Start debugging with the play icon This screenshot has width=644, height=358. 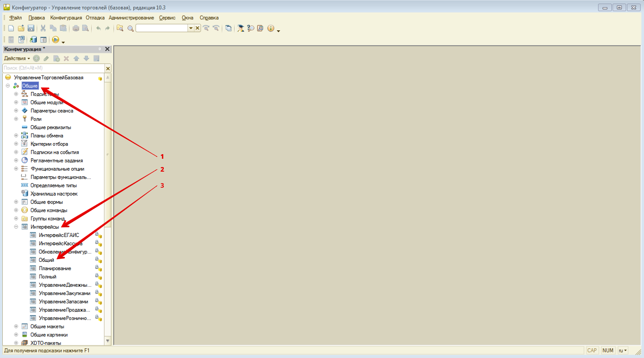pyautogui.click(x=55, y=40)
